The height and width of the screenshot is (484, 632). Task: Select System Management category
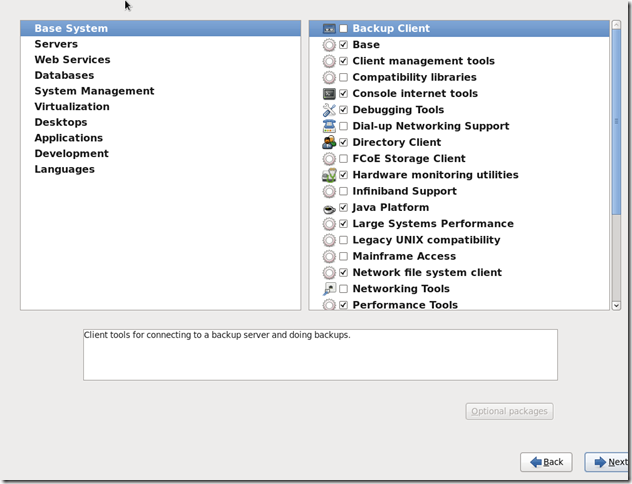click(x=160, y=91)
